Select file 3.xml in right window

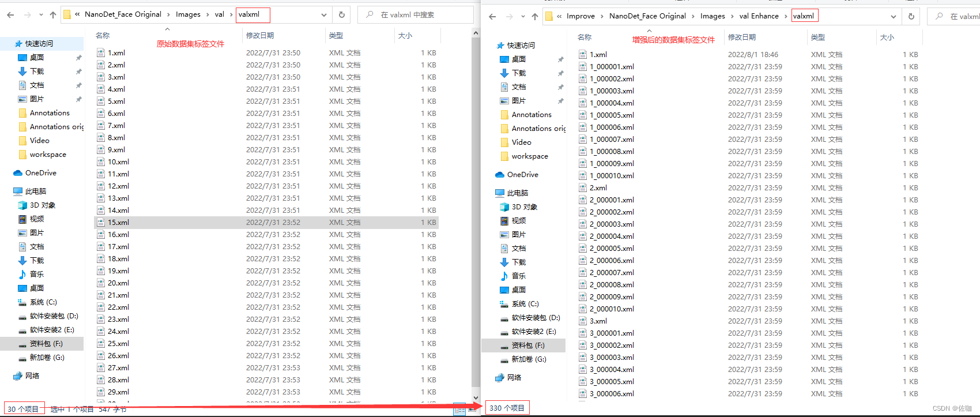click(x=598, y=321)
